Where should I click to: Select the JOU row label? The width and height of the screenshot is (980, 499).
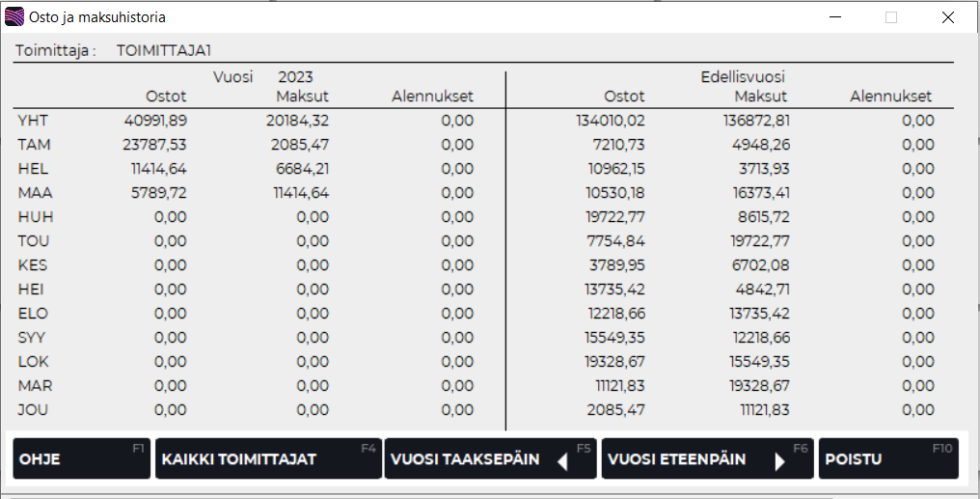click(x=33, y=410)
